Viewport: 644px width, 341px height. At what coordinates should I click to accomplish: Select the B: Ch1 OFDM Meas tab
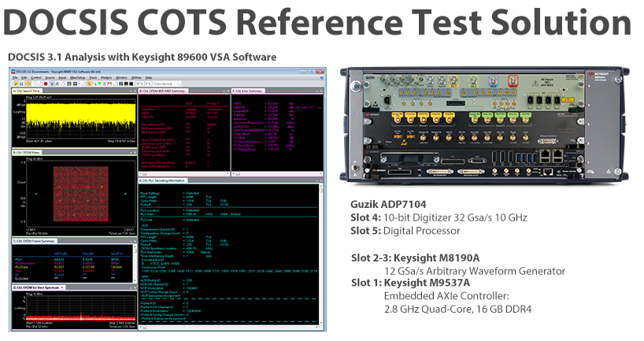(x=26, y=153)
